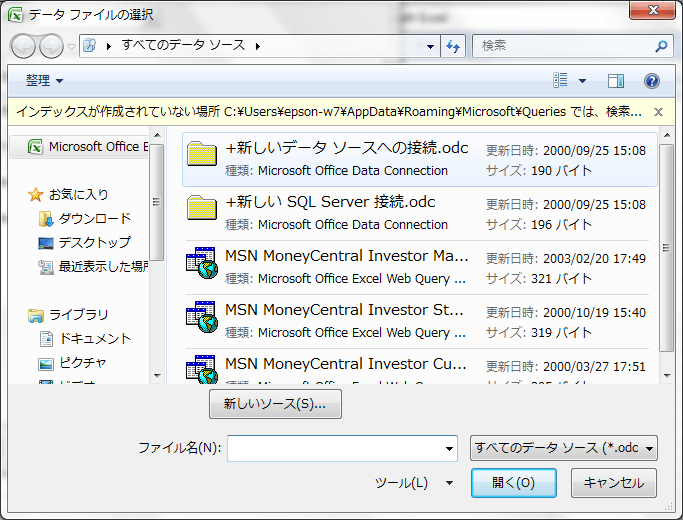Screen dimensions: 683x520
Task: Click the address bar location icon
Action: pos(90,45)
